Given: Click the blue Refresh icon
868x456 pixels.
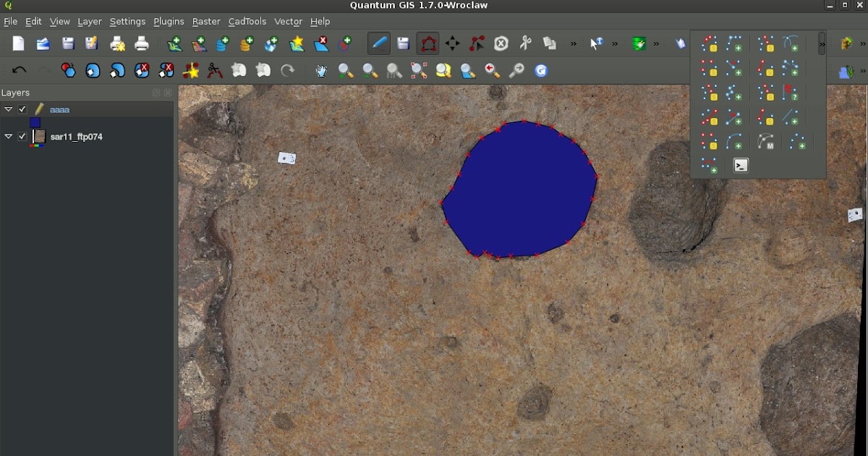Looking at the screenshot, I should [x=542, y=71].
